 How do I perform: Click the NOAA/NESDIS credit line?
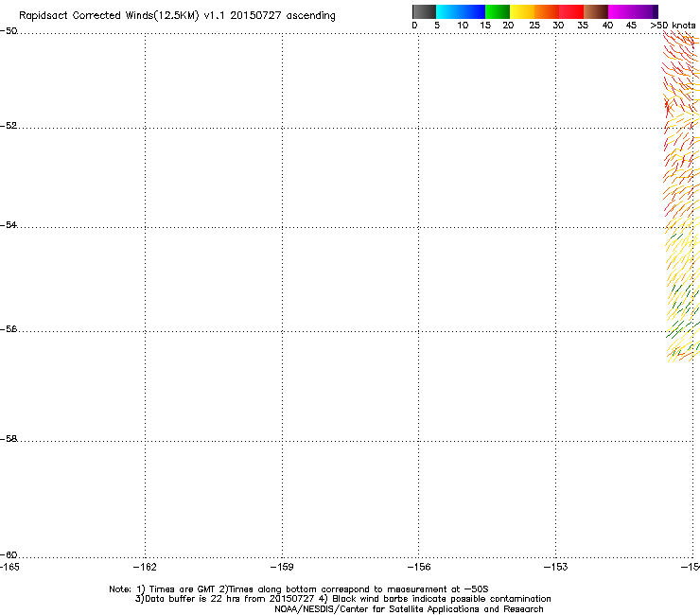(409, 609)
